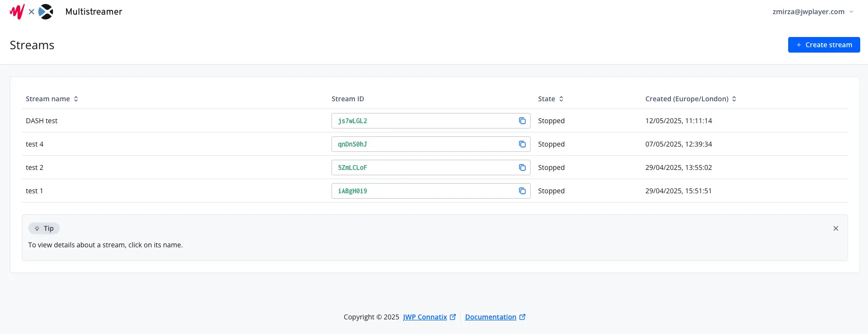Dismiss the Tip banner
Screen dimensions: 868x334
coord(836,228)
